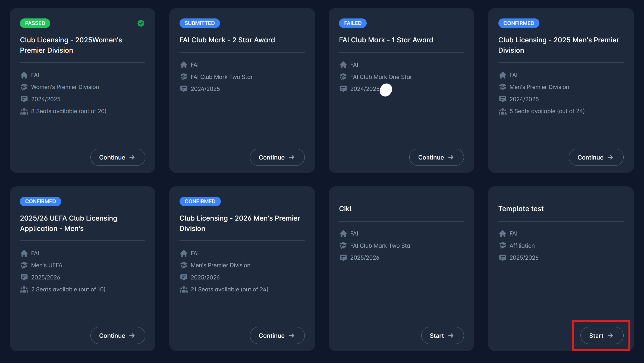Screen dimensions: 644x363
Task: Click the SUBMITTED status badge
Action: point(199,23)
